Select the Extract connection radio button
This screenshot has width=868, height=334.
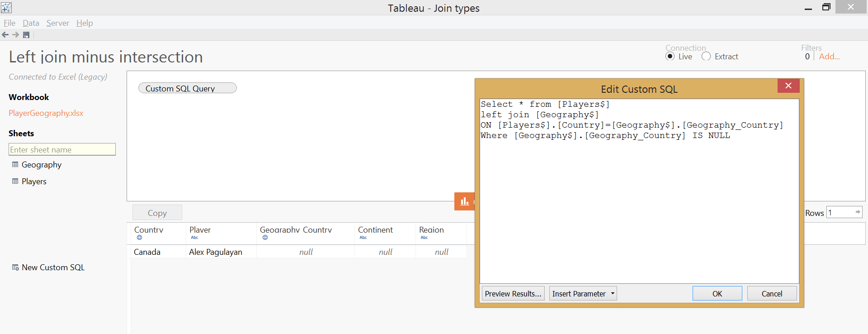tap(706, 56)
